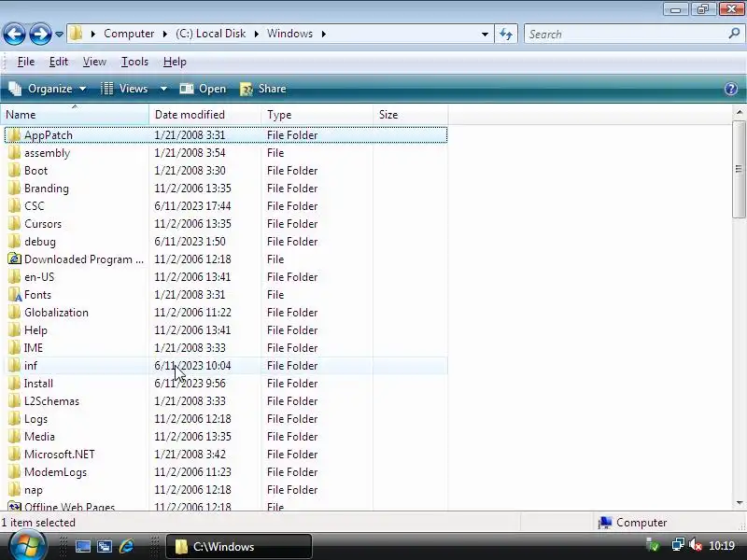This screenshot has width=747, height=560.
Task: Open the Help menu
Action: click(x=175, y=62)
